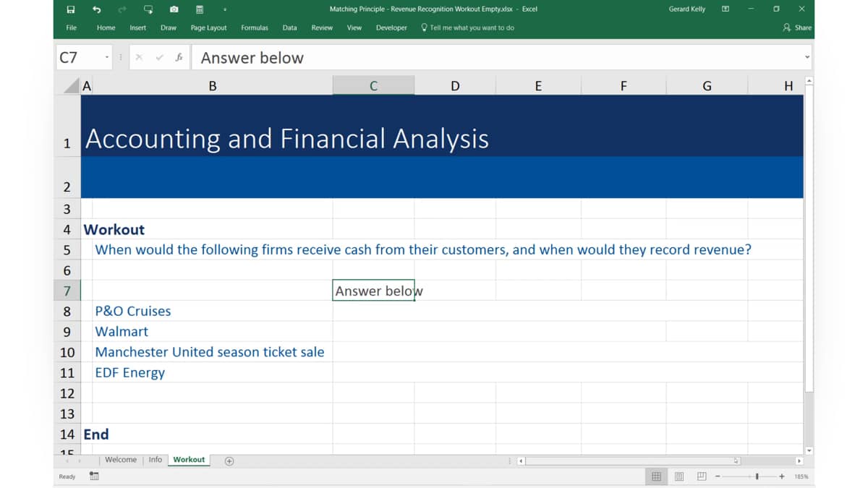Redo the previous action

tap(122, 9)
